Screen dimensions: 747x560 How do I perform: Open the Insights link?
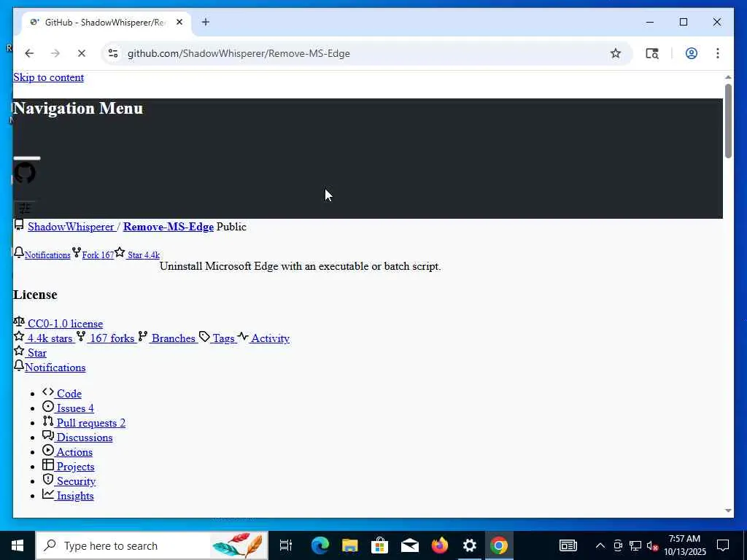click(74, 496)
